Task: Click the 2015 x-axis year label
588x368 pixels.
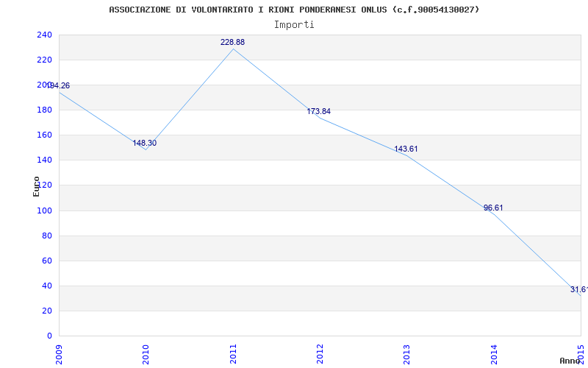Action: click(x=581, y=354)
